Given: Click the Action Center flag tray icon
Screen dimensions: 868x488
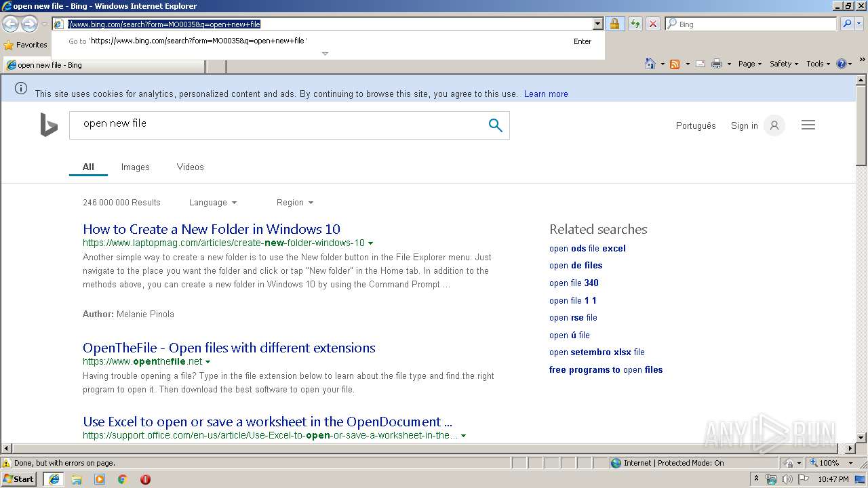Looking at the screenshot, I should pos(803,479).
